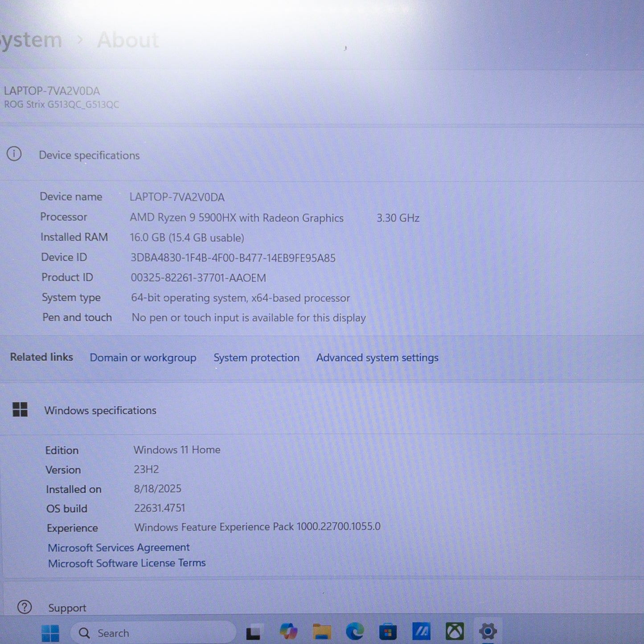Open the Windows Start menu
The width and height of the screenshot is (644, 644).
50,632
